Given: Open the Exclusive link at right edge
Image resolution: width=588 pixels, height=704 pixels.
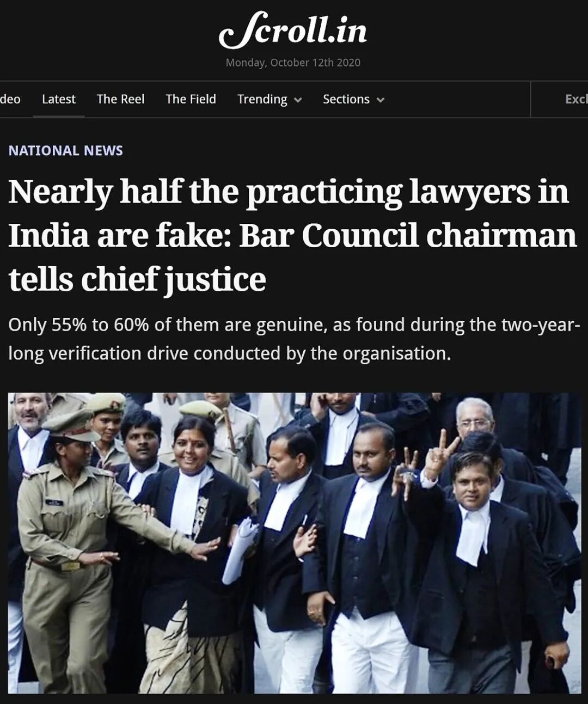Looking at the screenshot, I should [x=576, y=99].
